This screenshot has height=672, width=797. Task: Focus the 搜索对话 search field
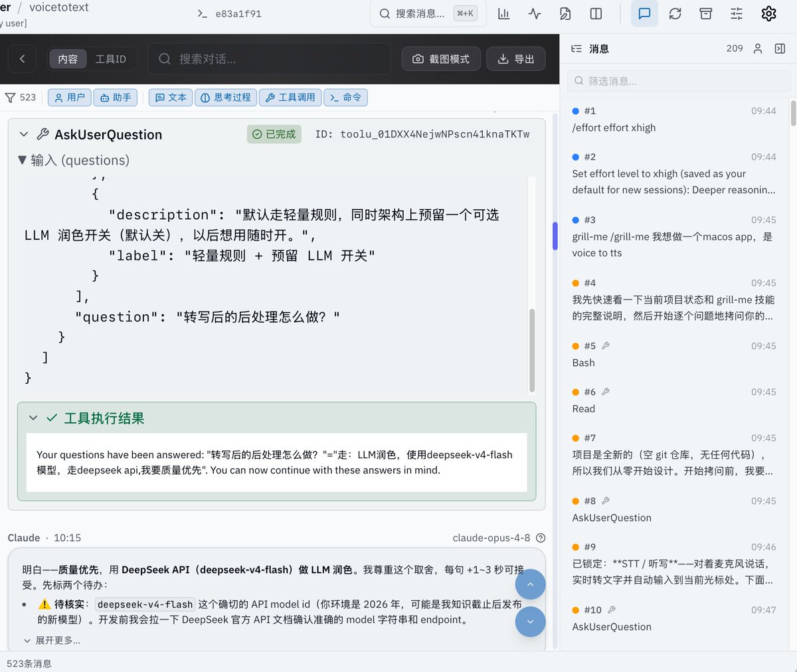[269, 59]
